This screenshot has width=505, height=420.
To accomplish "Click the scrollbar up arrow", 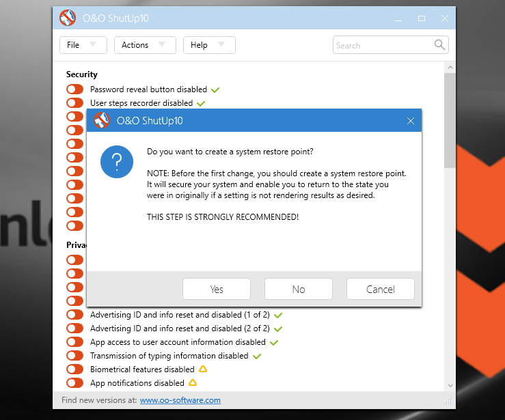I will pos(450,67).
